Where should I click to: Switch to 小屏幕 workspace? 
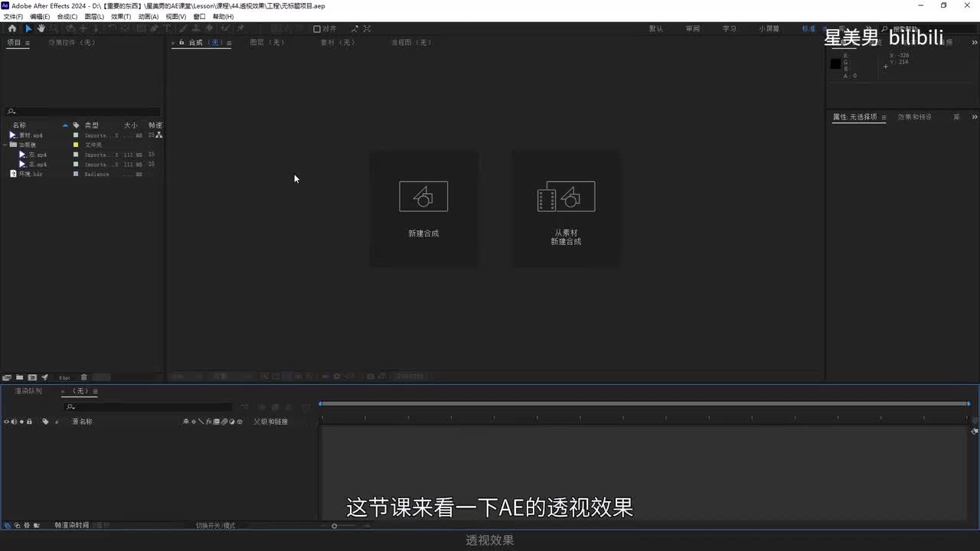click(x=769, y=29)
